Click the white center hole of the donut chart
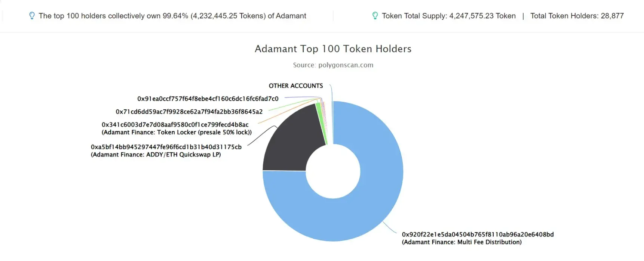644x261 pixels. pos(333,171)
